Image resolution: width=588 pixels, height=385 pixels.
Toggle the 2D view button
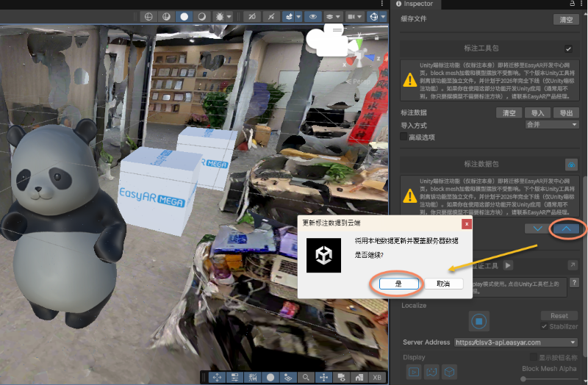252,16
